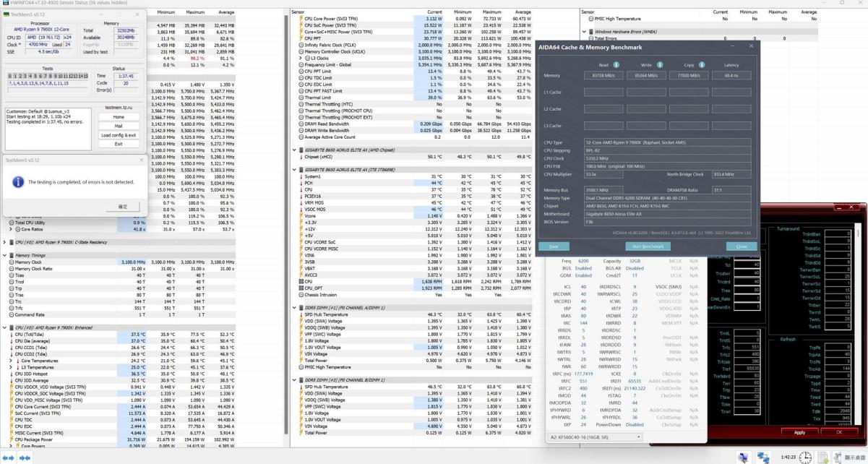This screenshot has width=868, height=464.
Task: Open the A2: KF560C40-16 DIMM dropdown
Action: [596, 437]
